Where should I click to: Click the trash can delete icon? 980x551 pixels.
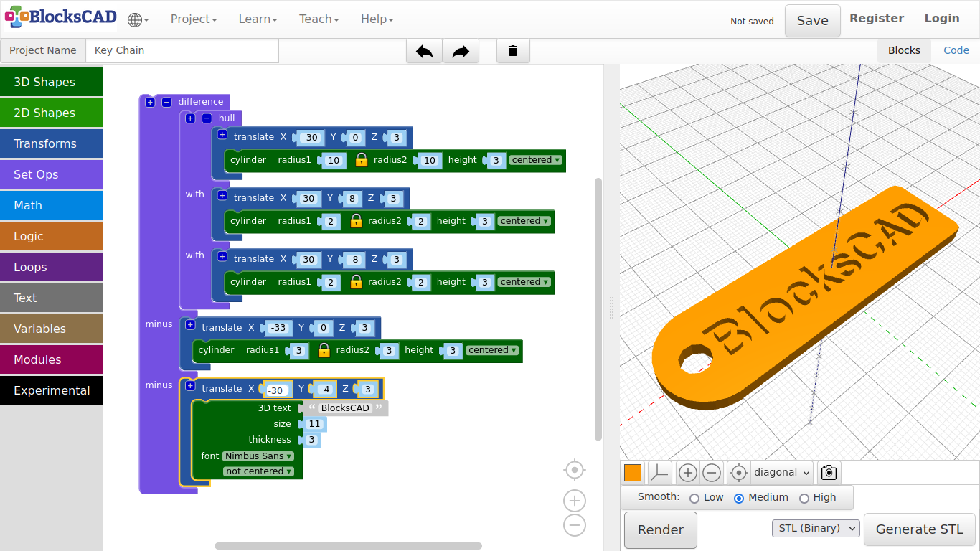pos(513,51)
